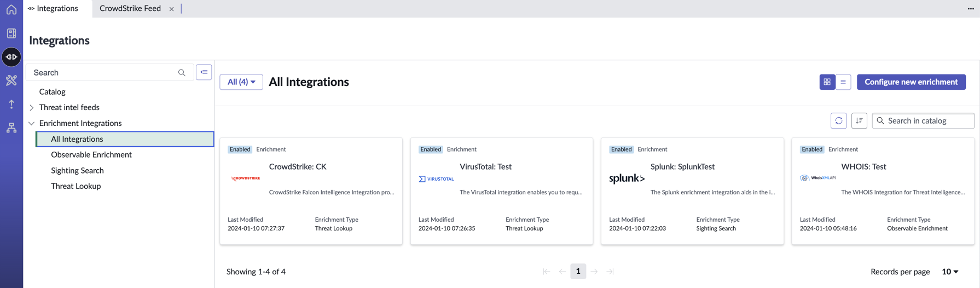Select the Integrations icon in sidebar
The height and width of the screenshot is (288, 980).
(x=11, y=57)
